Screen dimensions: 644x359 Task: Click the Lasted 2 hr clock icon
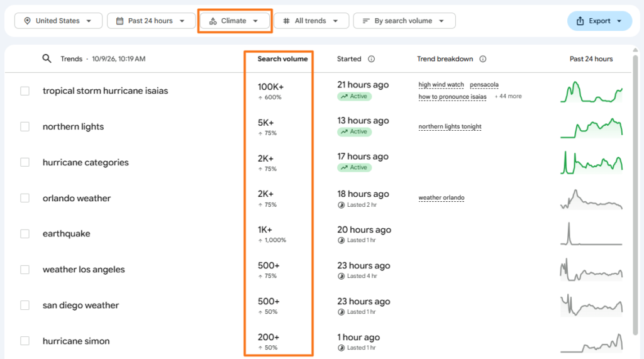point(341,205)
